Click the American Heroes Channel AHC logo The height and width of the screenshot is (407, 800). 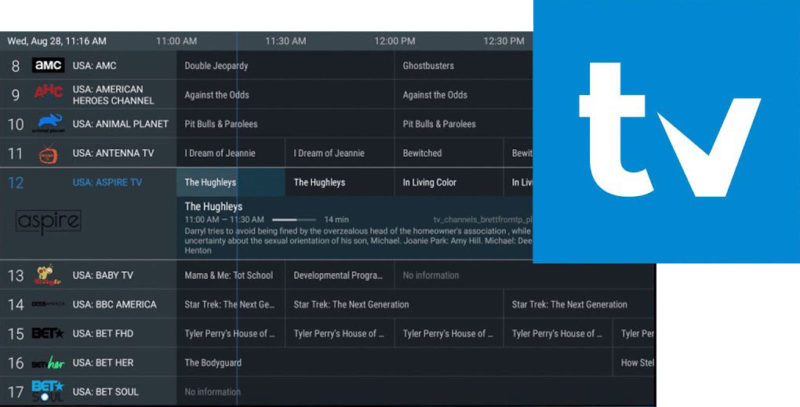[48, 92]
